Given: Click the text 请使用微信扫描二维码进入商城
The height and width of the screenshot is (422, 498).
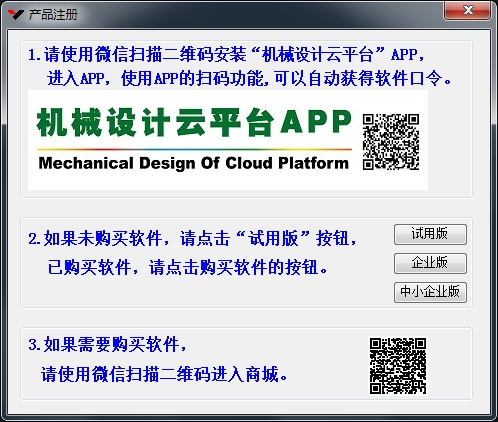Looking at the screenshot, I should point(165,374).
